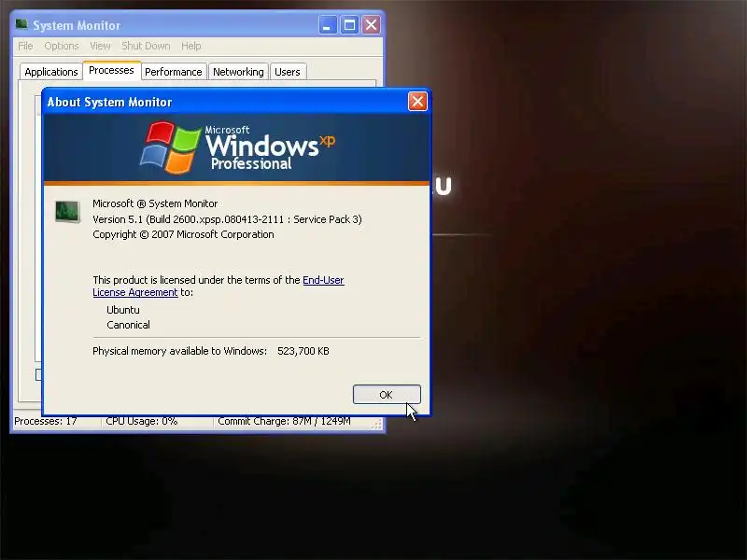Screen dimensions: 747x560
Task: Click the 'CPU Usage: 0%' status text
Action: click(x=142, y=422)
